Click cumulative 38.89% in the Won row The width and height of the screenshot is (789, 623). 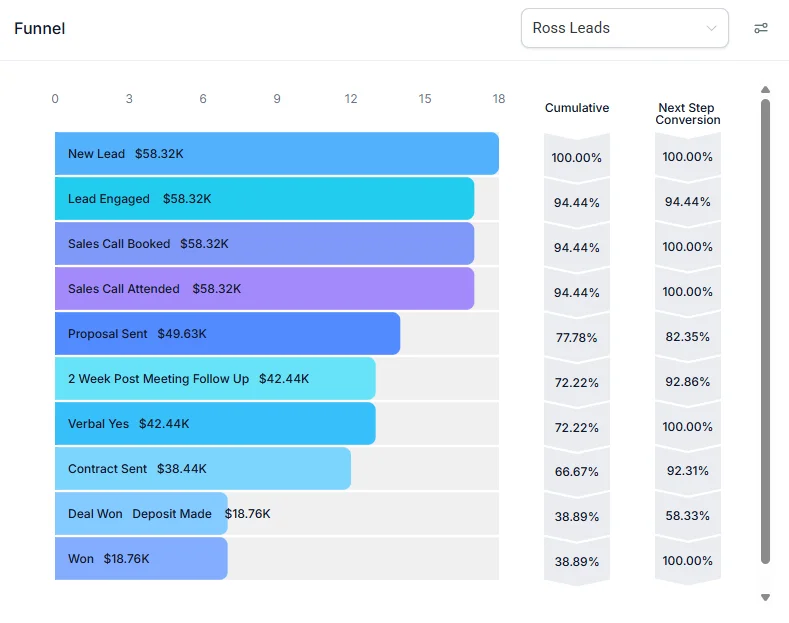tap(577, 562)
